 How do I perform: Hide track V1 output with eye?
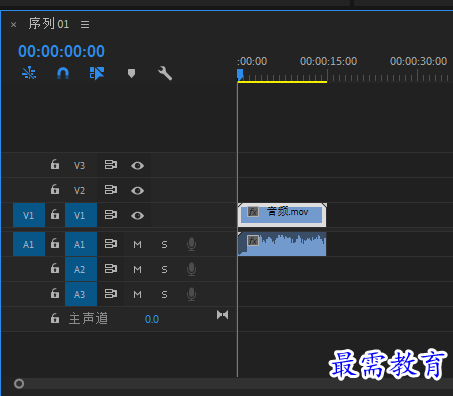coord(137,216)
